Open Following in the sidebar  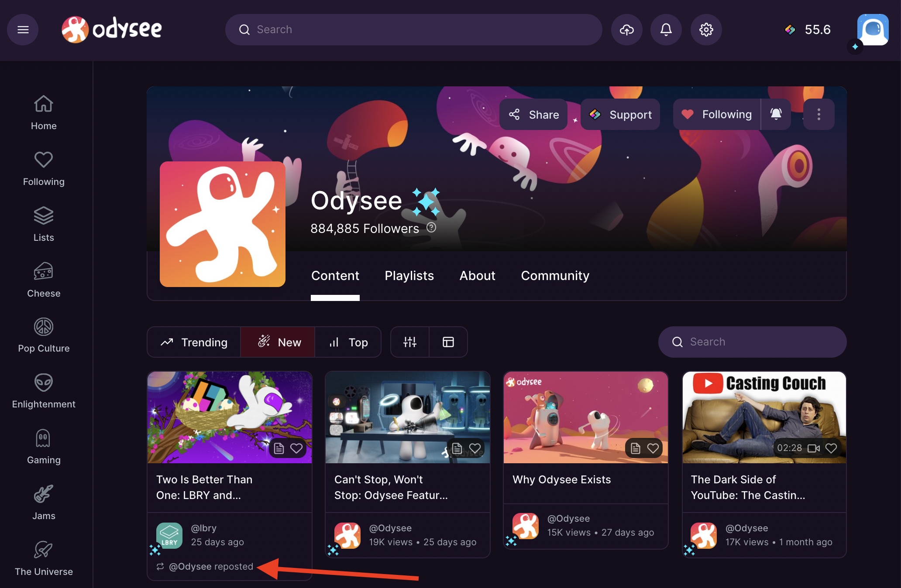(x=44, y=168)
